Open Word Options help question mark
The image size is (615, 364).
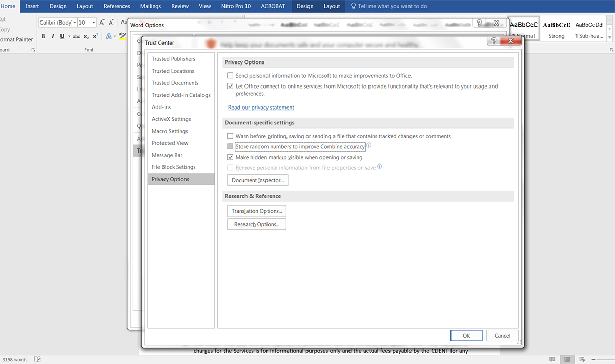(x=479, y=23)
